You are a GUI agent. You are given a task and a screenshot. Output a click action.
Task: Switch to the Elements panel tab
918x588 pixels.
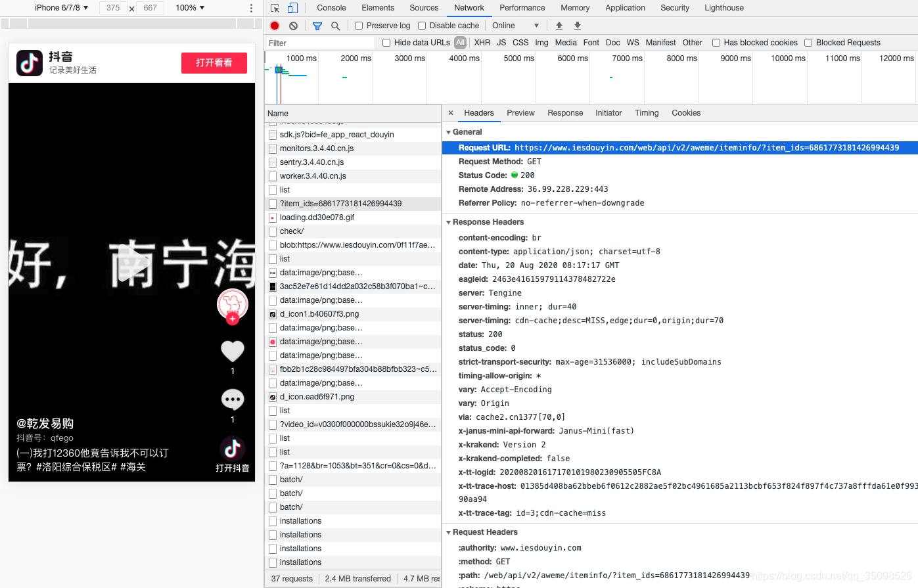click(x=378, y=8)
